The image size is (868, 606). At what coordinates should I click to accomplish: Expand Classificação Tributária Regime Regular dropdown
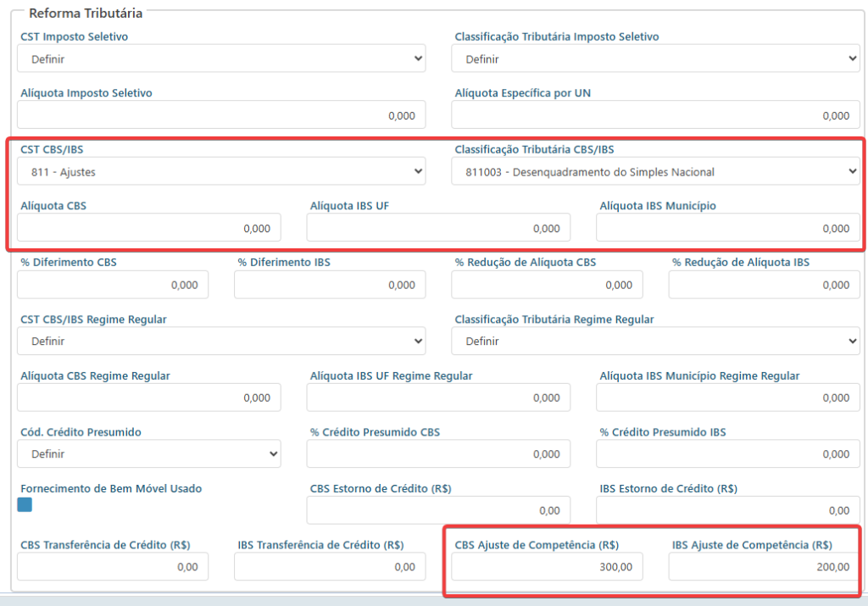coord(655,341)
